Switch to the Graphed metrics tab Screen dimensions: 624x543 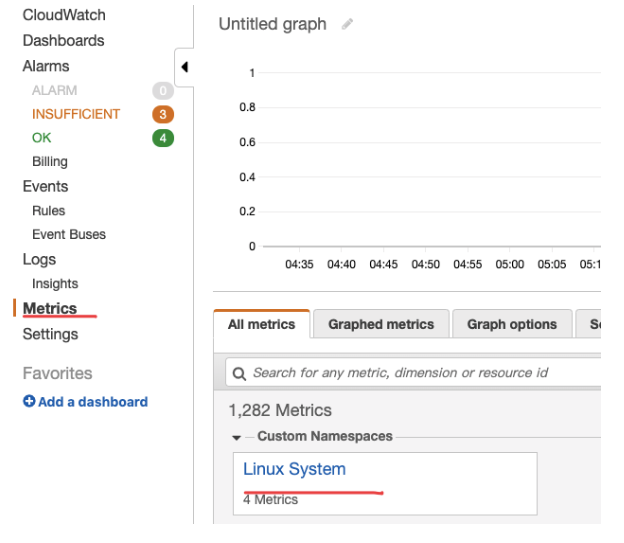381,324
